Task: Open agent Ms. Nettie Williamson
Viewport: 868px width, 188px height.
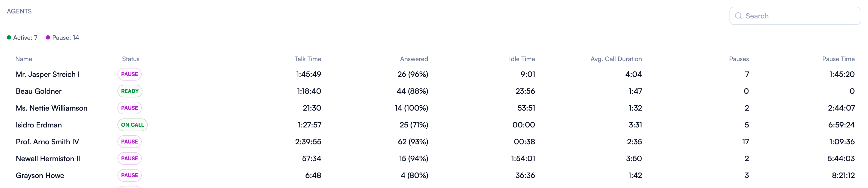Action: tap(52, 108)
